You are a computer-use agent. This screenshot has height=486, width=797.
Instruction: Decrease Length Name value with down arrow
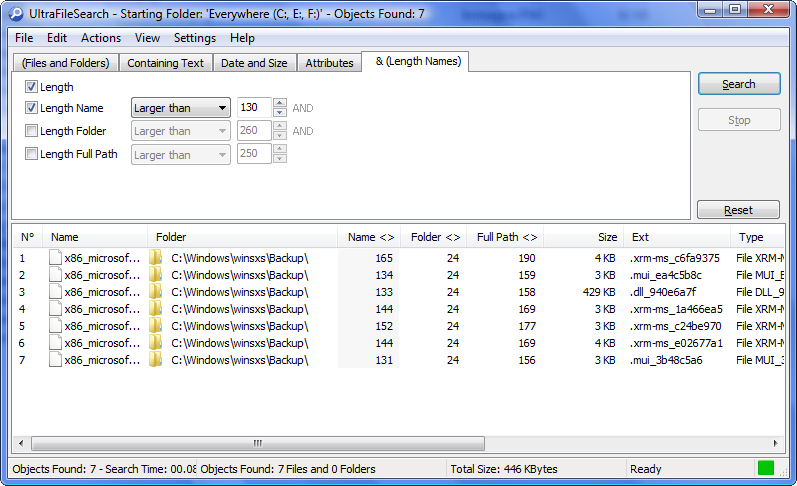[280, 112]
